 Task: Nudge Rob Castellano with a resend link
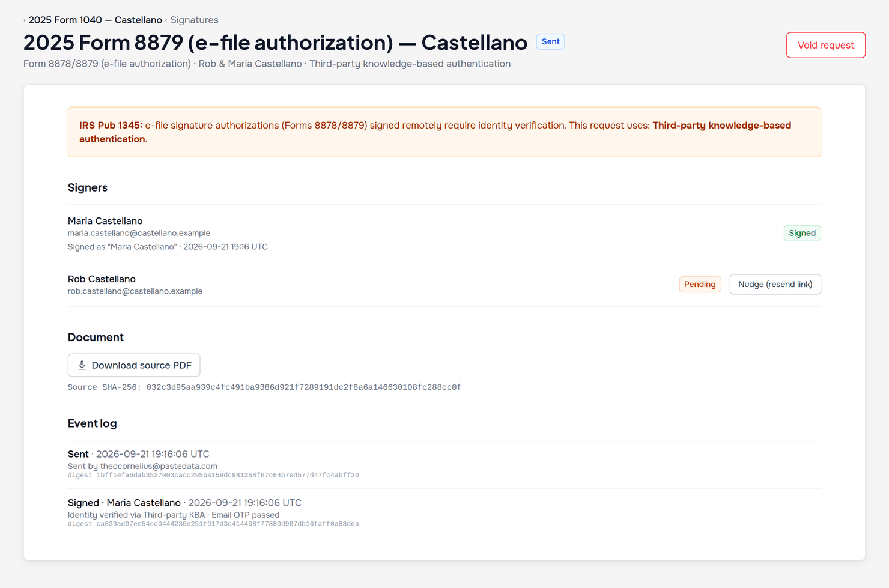click(x=775, y=284)
